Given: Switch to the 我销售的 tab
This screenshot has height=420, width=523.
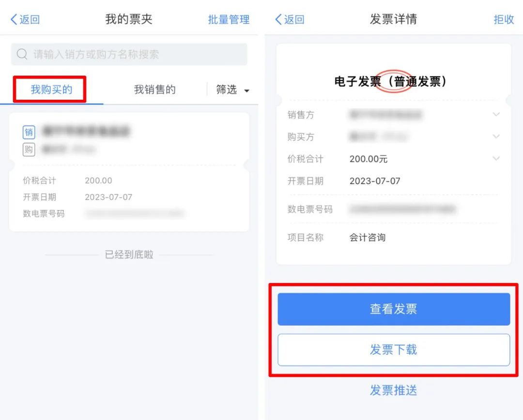Looking at the screenshot, I should tap(155, 90).
